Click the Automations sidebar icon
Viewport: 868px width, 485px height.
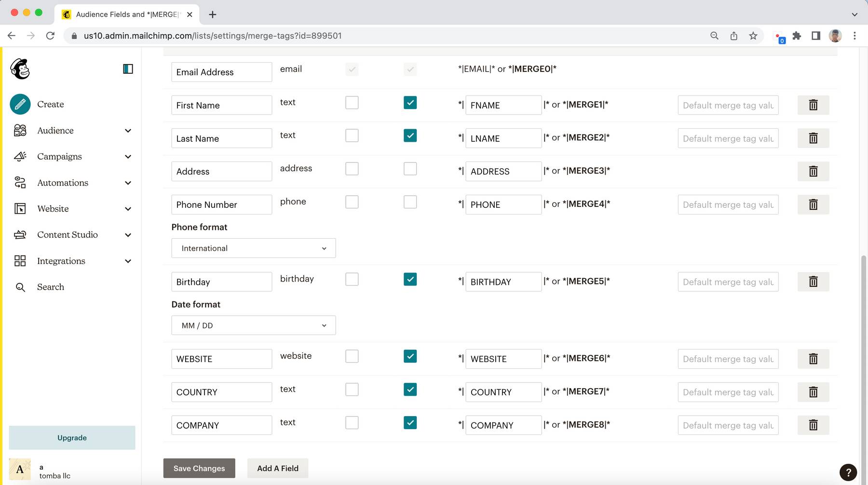20,182
